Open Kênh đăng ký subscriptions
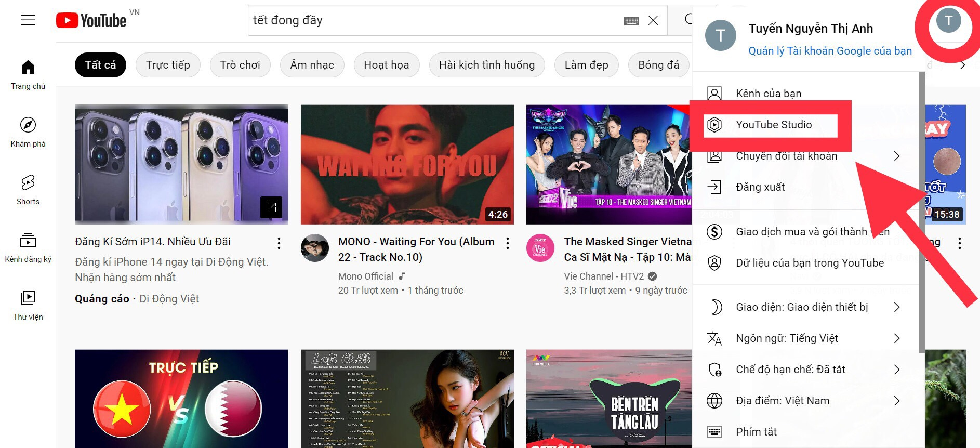 point(28,247)
